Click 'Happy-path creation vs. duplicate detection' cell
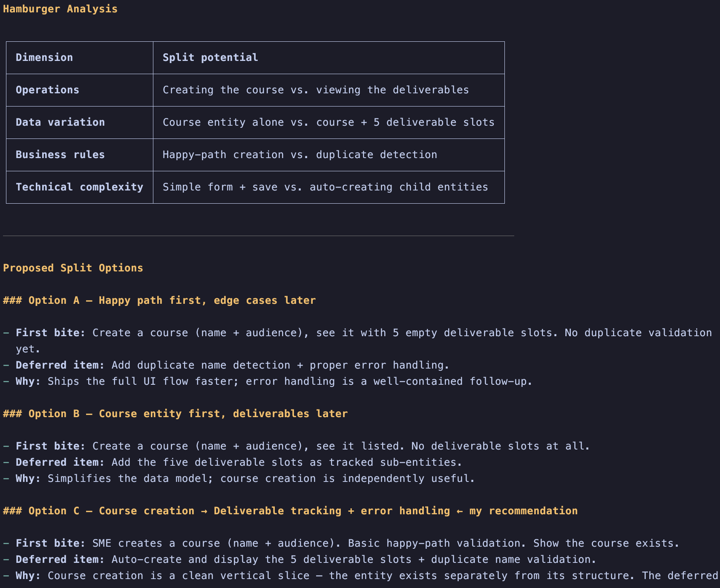The image size is (720, 588). [x=300, y=155]
